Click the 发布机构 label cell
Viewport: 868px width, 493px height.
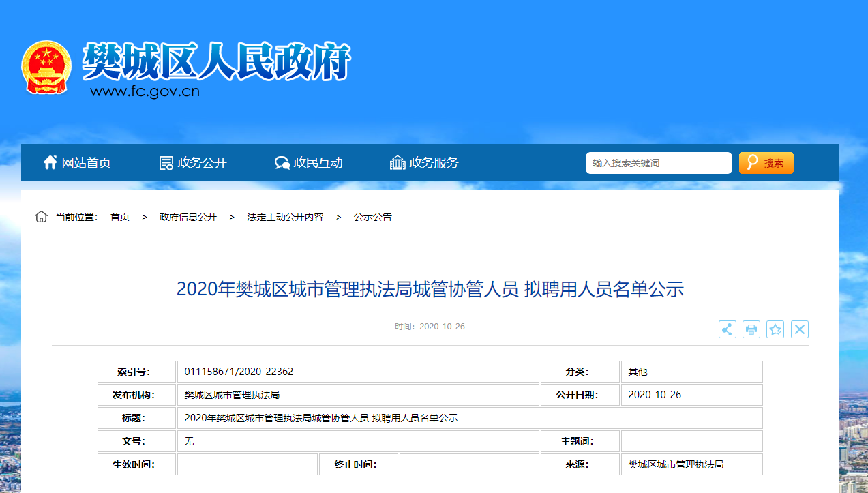click(x=137, y=395)
